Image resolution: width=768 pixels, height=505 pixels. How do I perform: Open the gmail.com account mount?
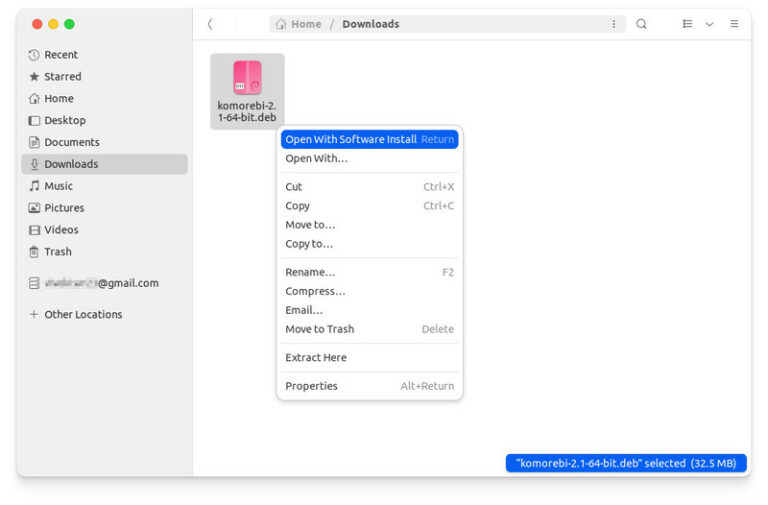[x=100, y=283]
